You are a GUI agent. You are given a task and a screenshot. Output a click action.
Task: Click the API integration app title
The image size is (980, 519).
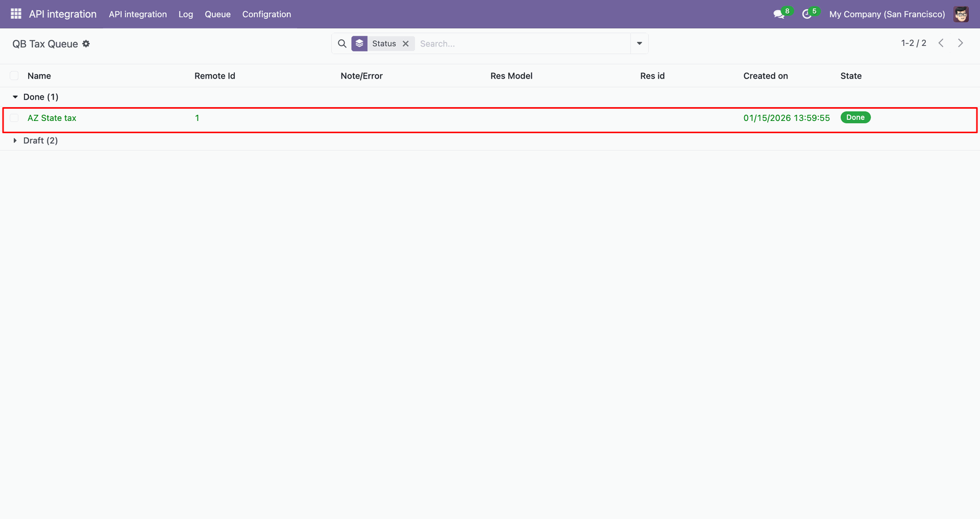coord(63,14)
